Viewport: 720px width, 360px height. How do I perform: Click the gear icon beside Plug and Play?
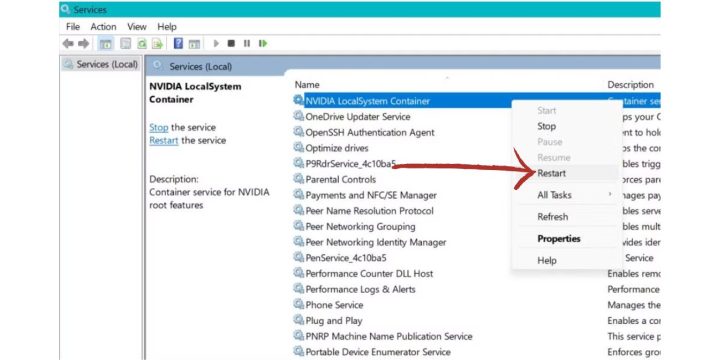click(x=299, y=320)
